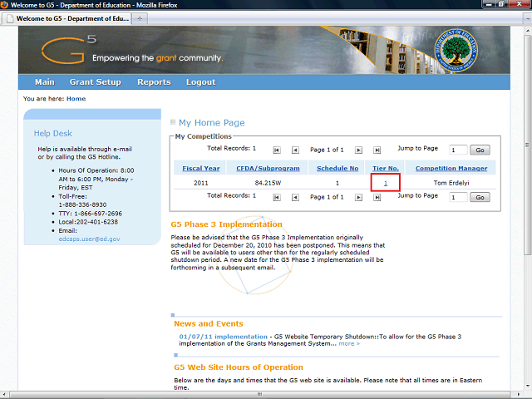Click the G5 logo in the banner

69,50
